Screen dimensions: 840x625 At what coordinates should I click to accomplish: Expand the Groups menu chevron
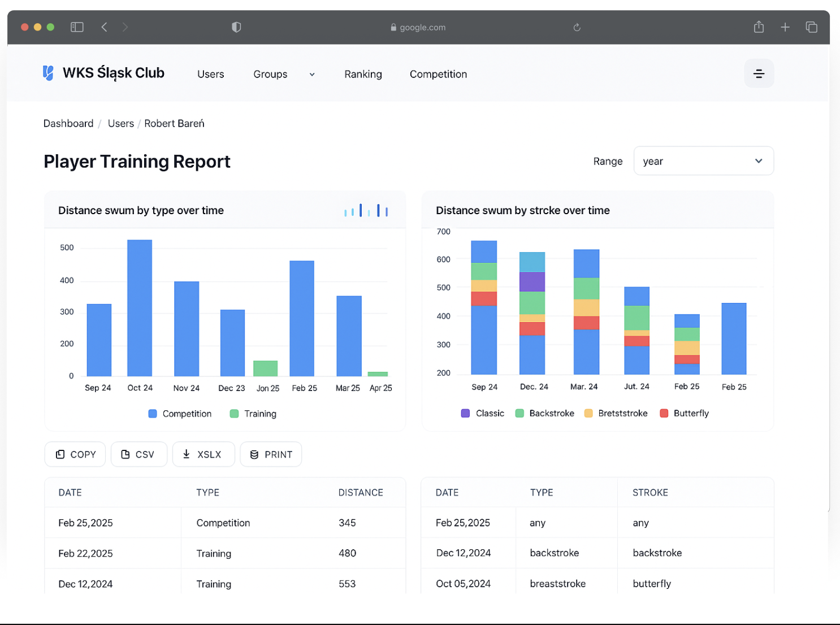(x=312, y=75)
